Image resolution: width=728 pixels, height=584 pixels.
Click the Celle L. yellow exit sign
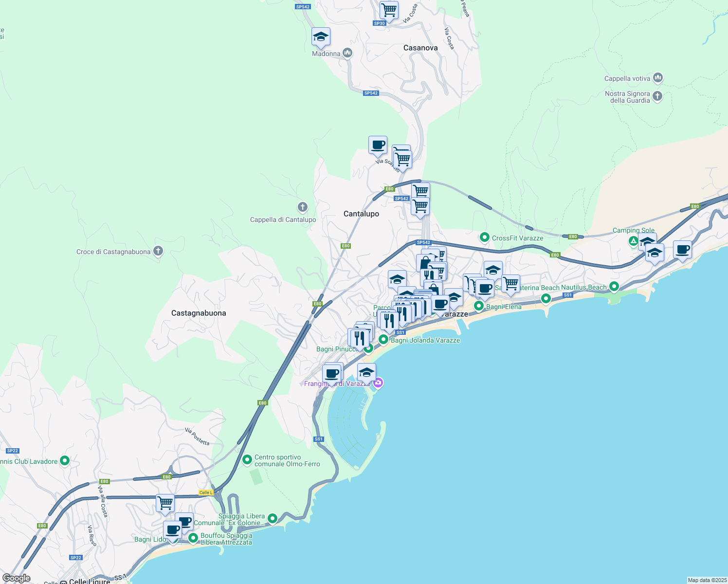(206, 493)
